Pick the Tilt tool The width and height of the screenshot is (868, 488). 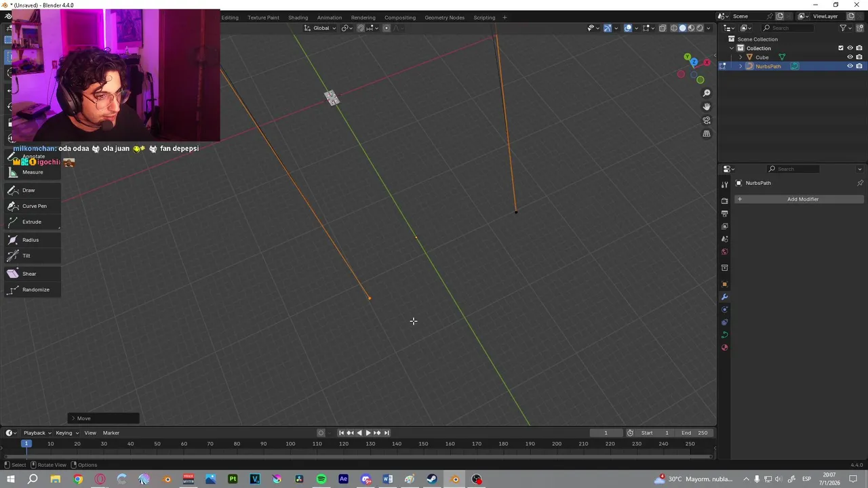click(33, 256)
